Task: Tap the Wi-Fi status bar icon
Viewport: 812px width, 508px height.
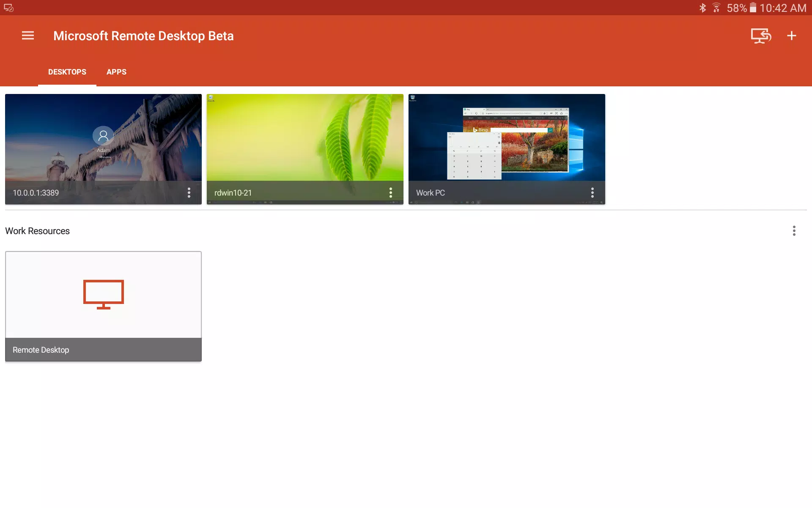Action: 716,8
